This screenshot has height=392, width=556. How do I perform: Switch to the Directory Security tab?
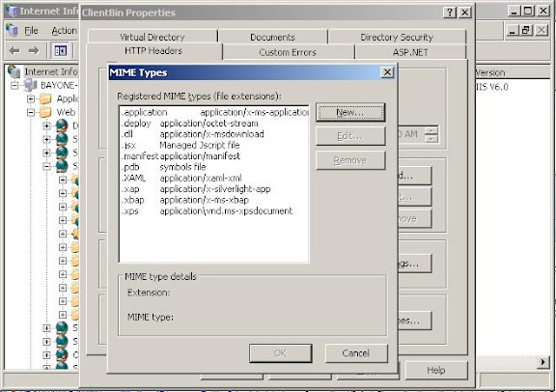(397, 37)
